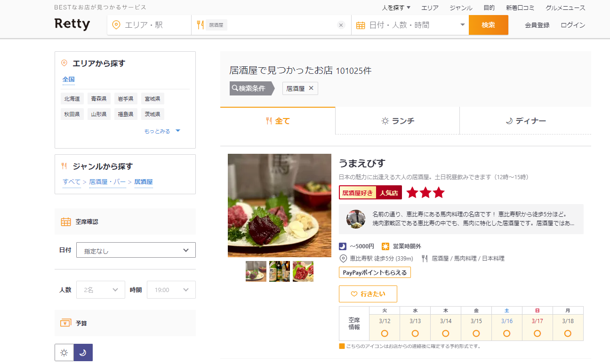610x364 pixels.
Task: Click the yen budget icon beside 予算
Action: [x=66, y=323]
